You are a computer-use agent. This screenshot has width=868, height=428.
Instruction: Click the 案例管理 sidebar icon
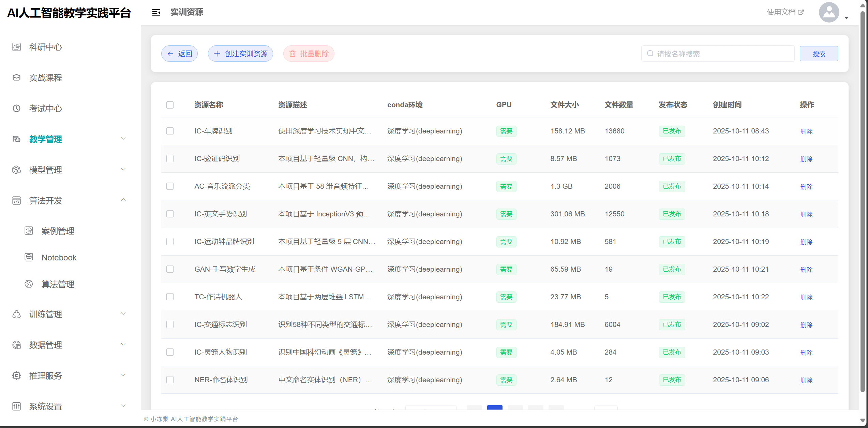pos(29,231)
